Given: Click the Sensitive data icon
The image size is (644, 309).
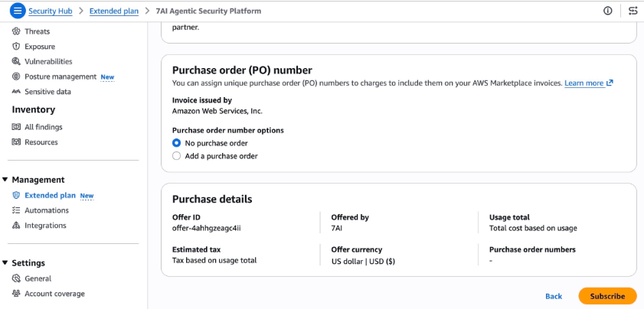Looking at the screenshot, I should click(16, 92).
